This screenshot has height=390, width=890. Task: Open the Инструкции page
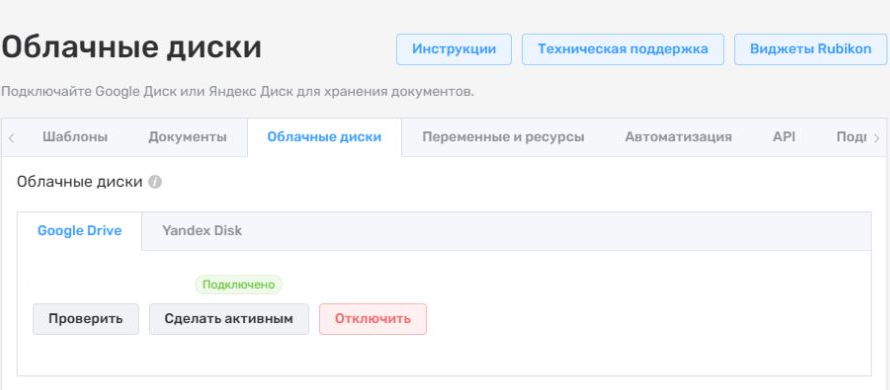[454, 49]
